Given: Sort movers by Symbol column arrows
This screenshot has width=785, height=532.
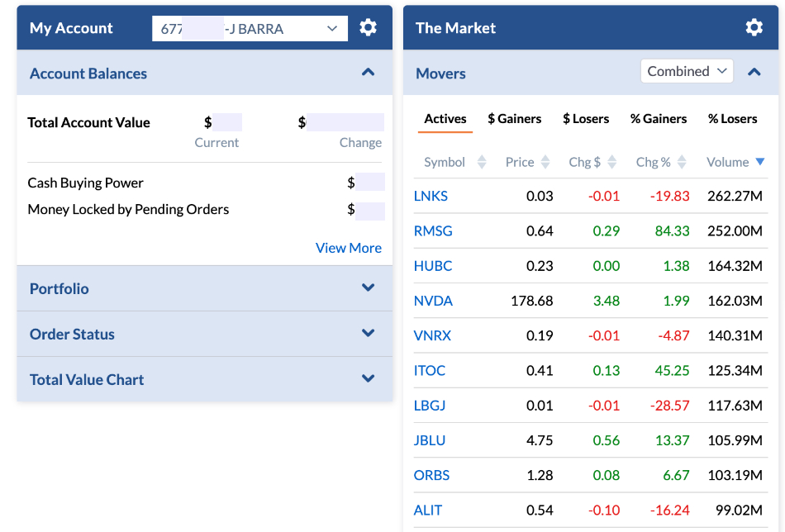Looking at the screenshot, I should [x=482, y=163].
